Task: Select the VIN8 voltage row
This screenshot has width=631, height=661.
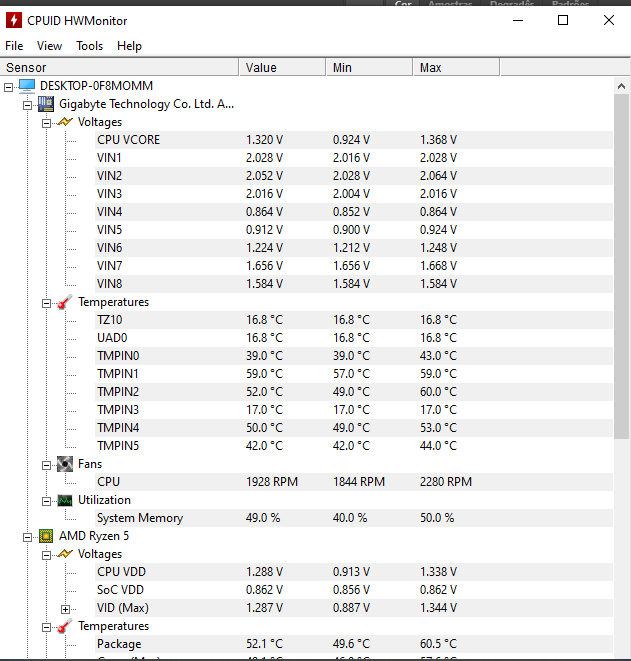Action: pyautogui.click(x=354, y=284)
